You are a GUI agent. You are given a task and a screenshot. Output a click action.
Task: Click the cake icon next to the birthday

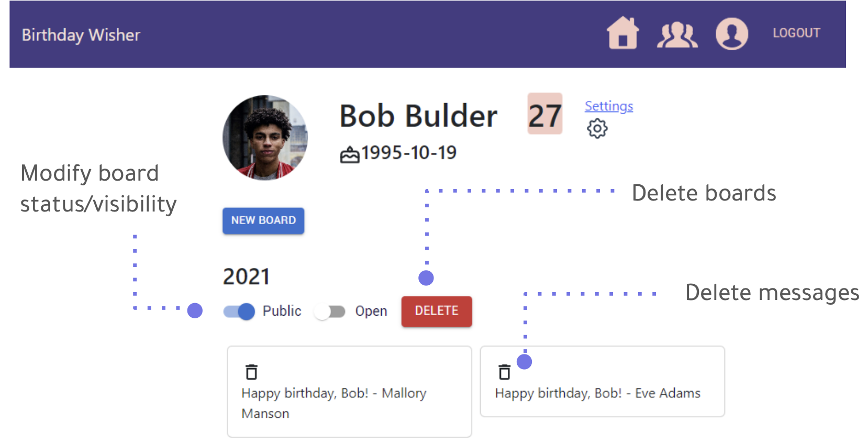(350, 153)
